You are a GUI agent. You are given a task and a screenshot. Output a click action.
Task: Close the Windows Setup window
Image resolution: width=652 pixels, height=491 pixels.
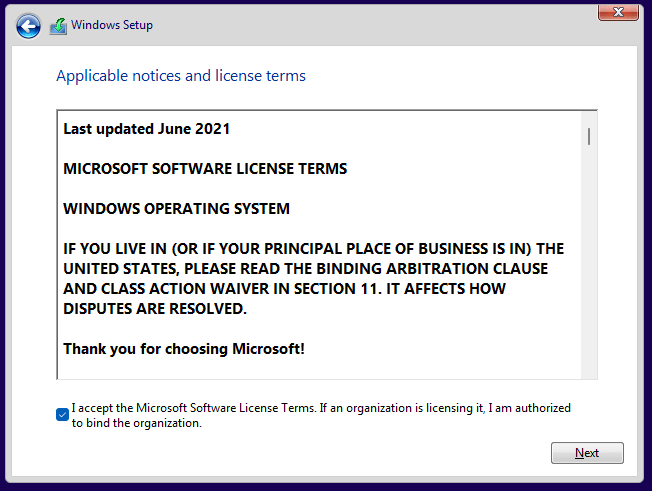pyautogui.click(x=619, y=12)
